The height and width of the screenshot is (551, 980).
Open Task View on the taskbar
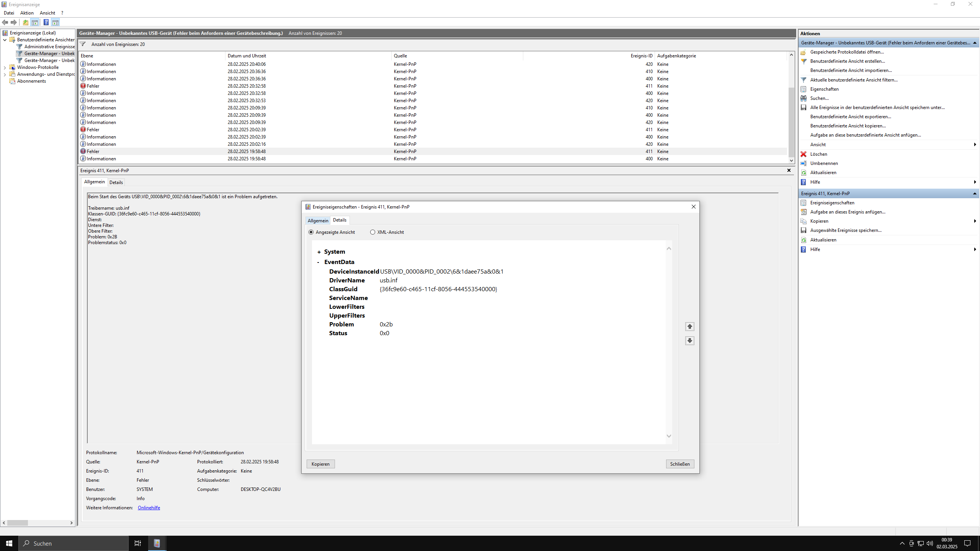[138, 543]
